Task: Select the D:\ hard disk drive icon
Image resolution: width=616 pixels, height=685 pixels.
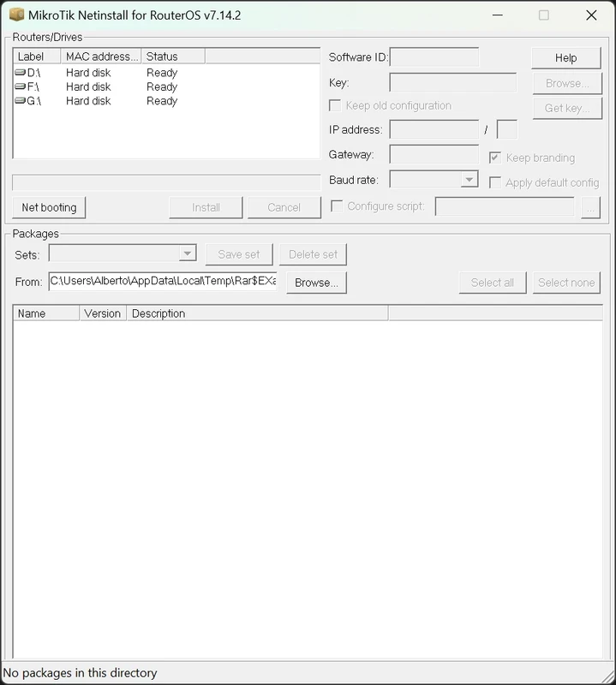Action: [x=21, y=73]
